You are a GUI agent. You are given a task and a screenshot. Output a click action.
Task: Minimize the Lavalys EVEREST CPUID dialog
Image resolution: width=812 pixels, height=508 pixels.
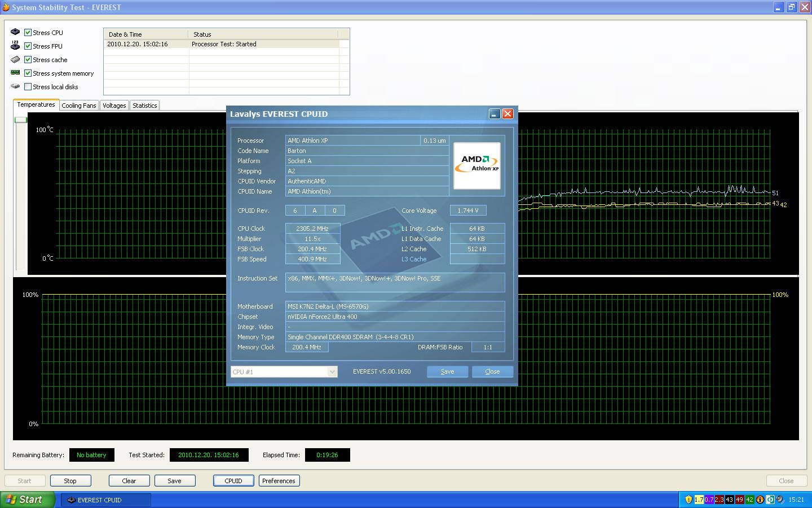[494, 113]
